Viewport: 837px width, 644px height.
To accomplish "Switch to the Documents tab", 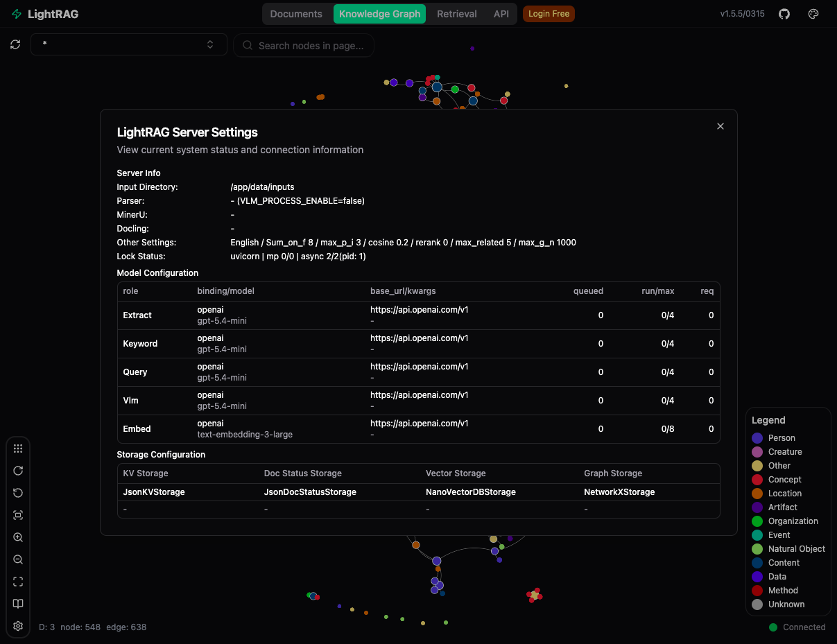I will point(296,14).
